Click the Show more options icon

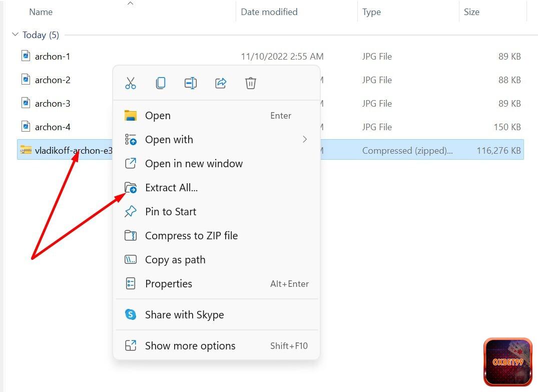coord(131,345)
